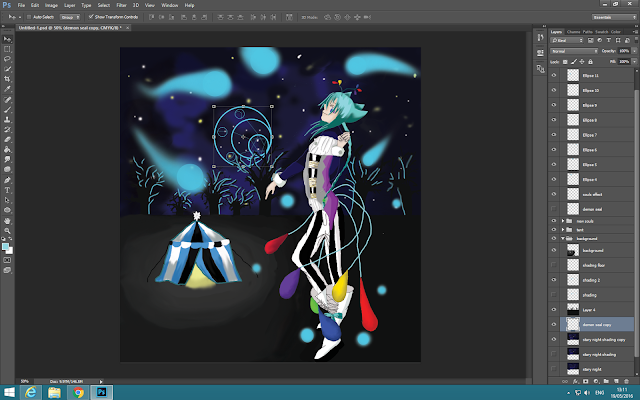Create a new layer with the page icon

[617, 381]
